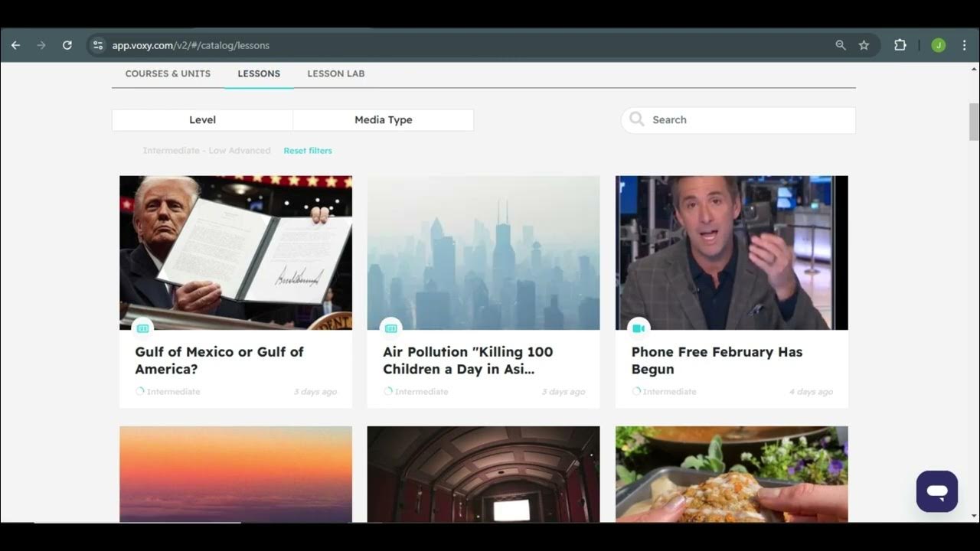Click the browser address bar URL
980x551 pixels.
tap(191, 45)
